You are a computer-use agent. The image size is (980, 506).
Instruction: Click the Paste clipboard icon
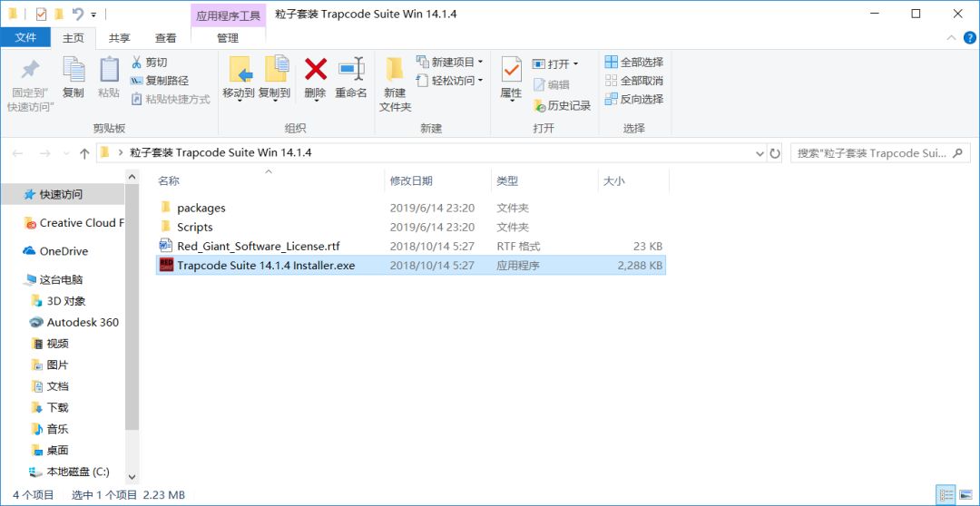[x=109, y=70]
